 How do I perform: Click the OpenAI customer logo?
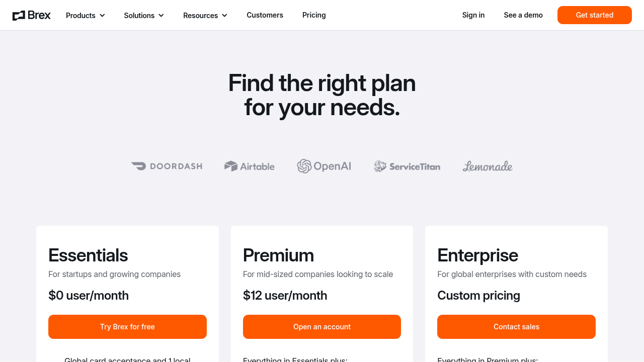tap(324, 166)
